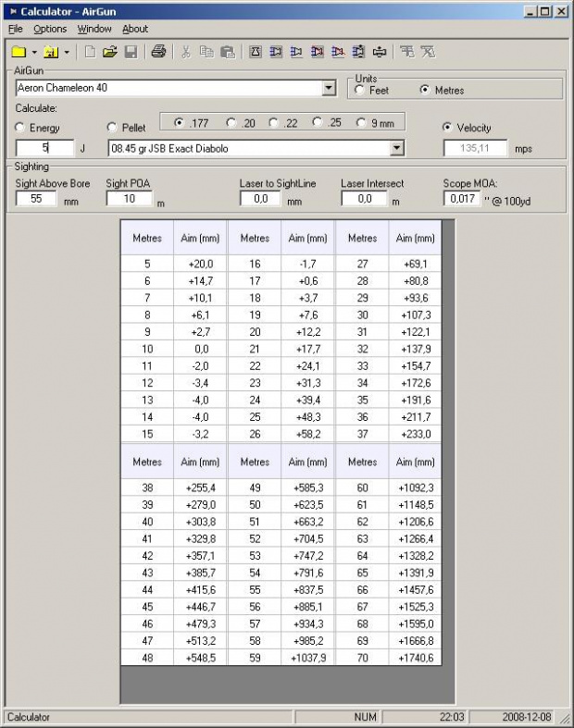This screenshot has height=728, width=574.
Task: Click the 'Calculator' status bar text
Action: (29, 717)
